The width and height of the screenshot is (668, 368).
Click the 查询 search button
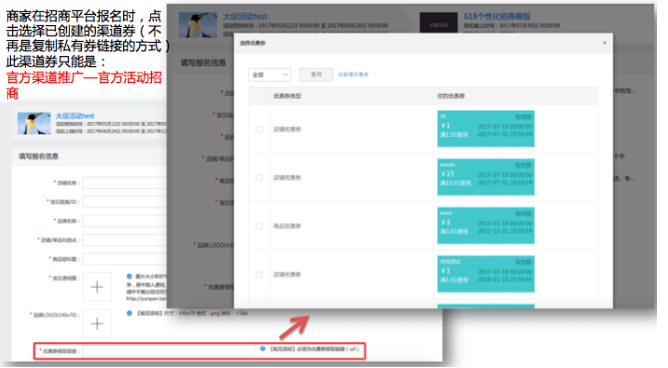(316, 75)
